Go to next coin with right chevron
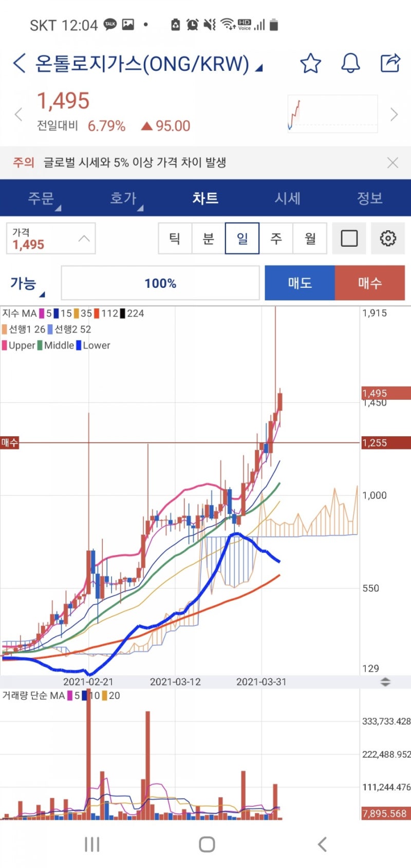 pos(394,114)
